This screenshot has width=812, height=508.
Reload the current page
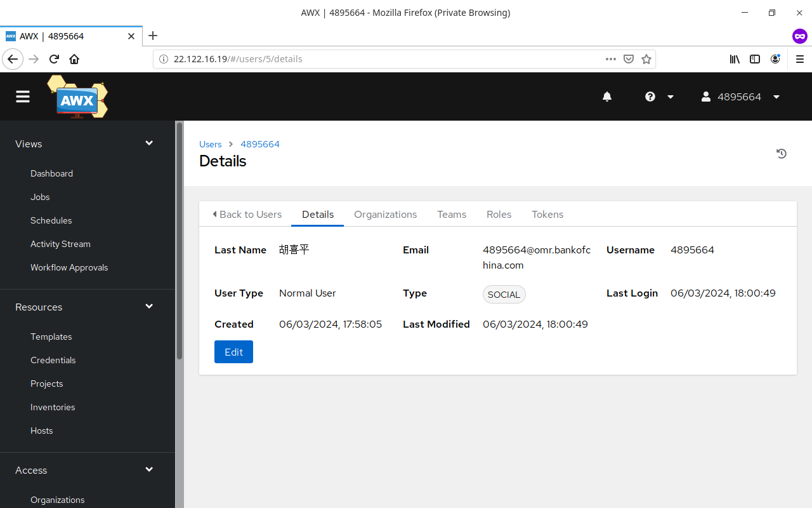(x=54, y=59)
